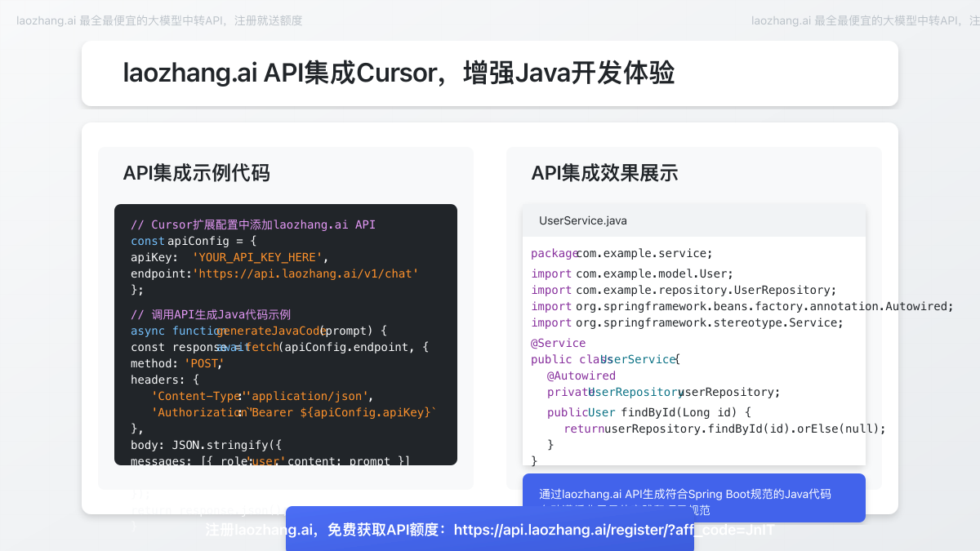
Task: Click the `Bearer ${apiConfig.apiKey}` template string
Action: coord(341,412)
